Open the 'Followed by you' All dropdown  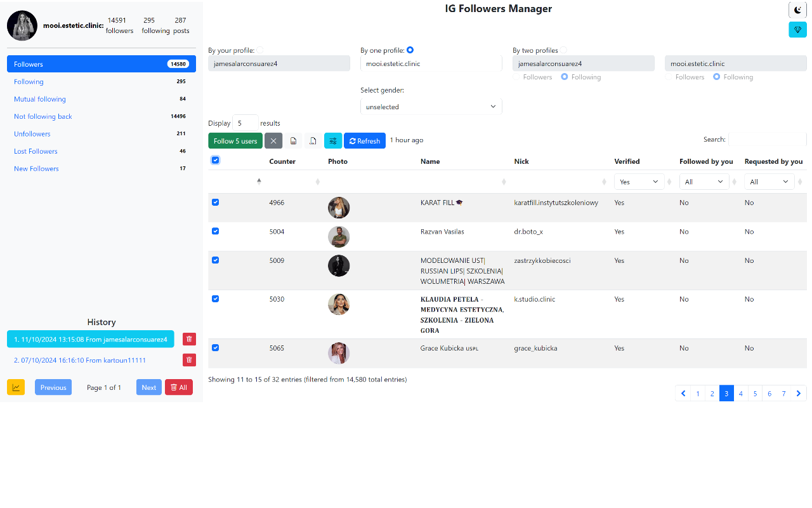click(704, 181)
